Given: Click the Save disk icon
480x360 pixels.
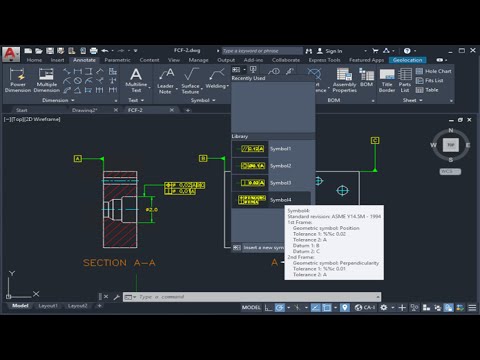Looking at the screenshot, I should coord(50,51).
